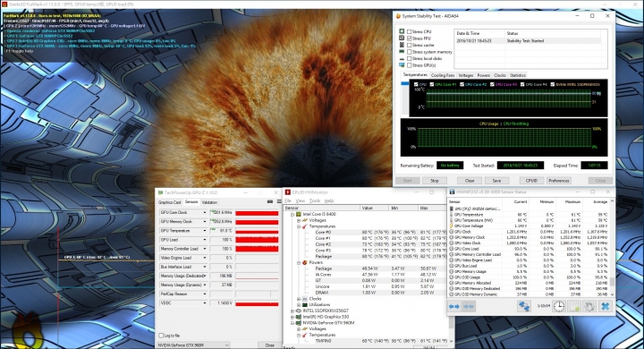
Task: Collapse Intel Core i5 6400 tree node
Action: point(292,215)
